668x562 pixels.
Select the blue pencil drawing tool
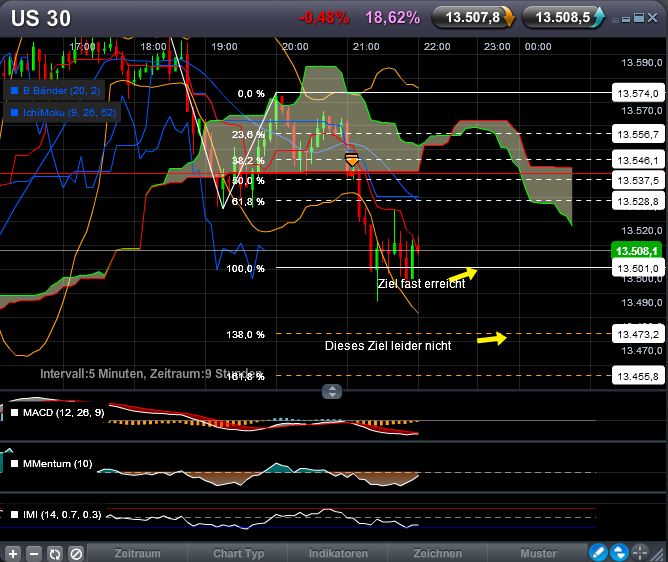pos(598,553)
